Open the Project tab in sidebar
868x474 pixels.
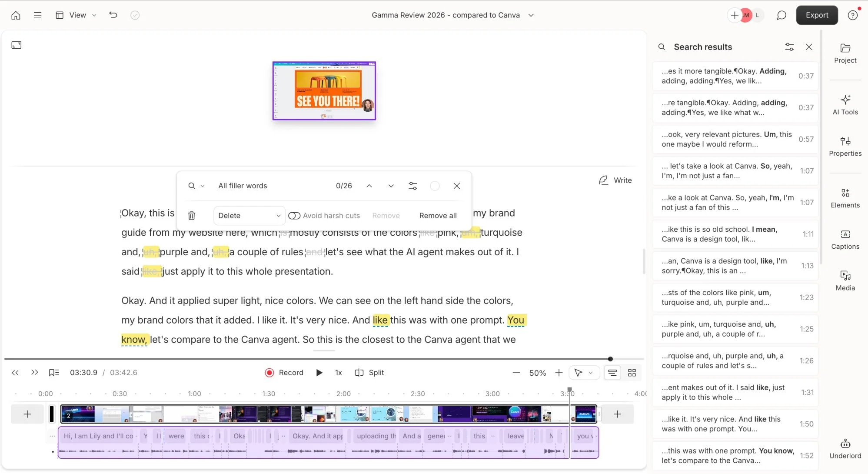click(x=845, y=53)
